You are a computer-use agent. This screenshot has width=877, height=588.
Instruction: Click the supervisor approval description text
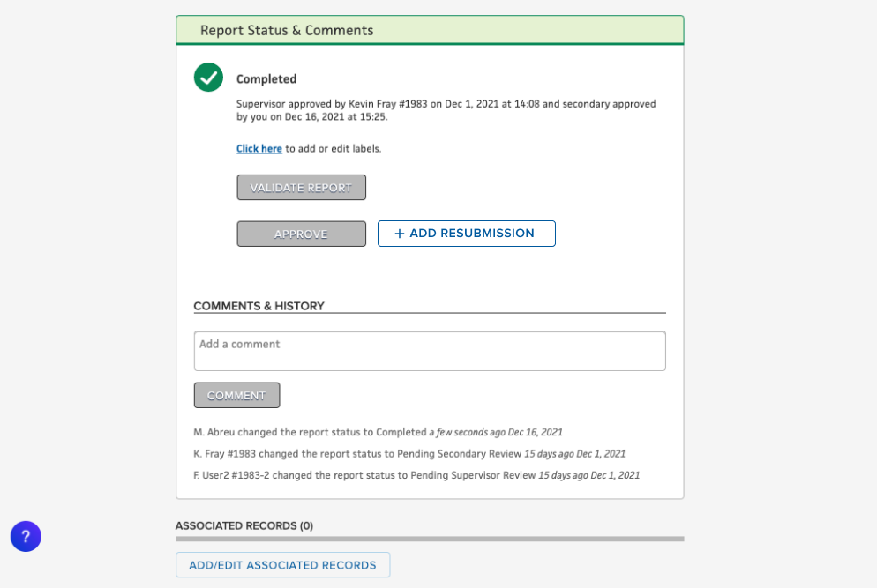446,110
